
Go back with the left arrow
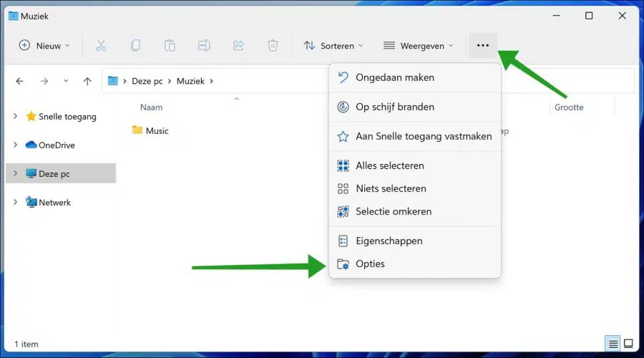point(20,81)
